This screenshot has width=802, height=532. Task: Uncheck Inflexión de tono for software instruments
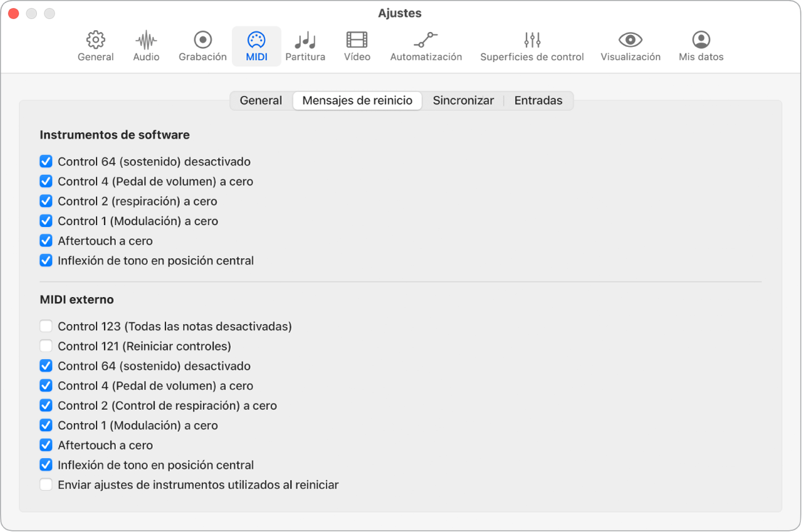(x=46, y=260)
